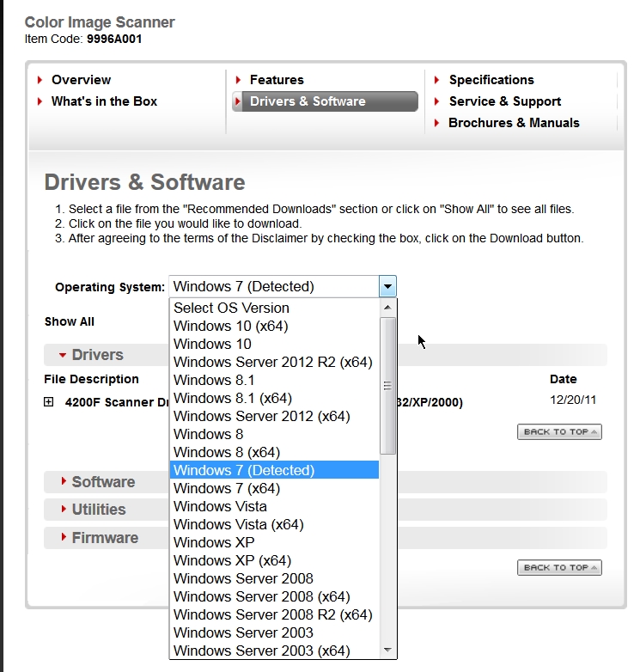
Task: Expand the 4200F Scanner Driver plus icon
Action: pyautogui.click(x=49, y=401)
